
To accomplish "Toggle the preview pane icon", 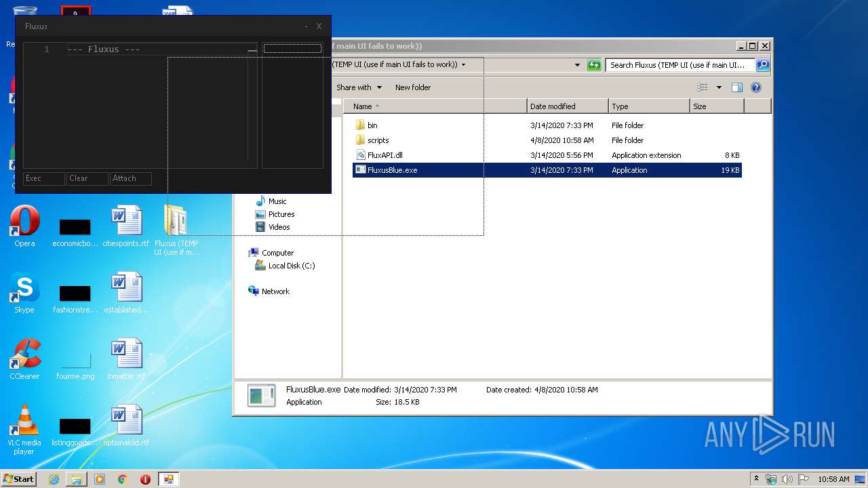I will click(x=737, y=87).
